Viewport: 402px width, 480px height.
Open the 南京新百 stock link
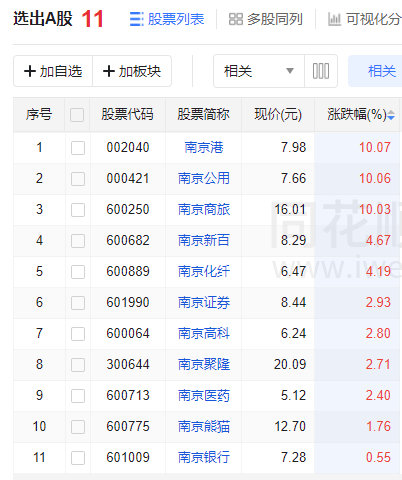pyautogui.click(x=204, y=240)
